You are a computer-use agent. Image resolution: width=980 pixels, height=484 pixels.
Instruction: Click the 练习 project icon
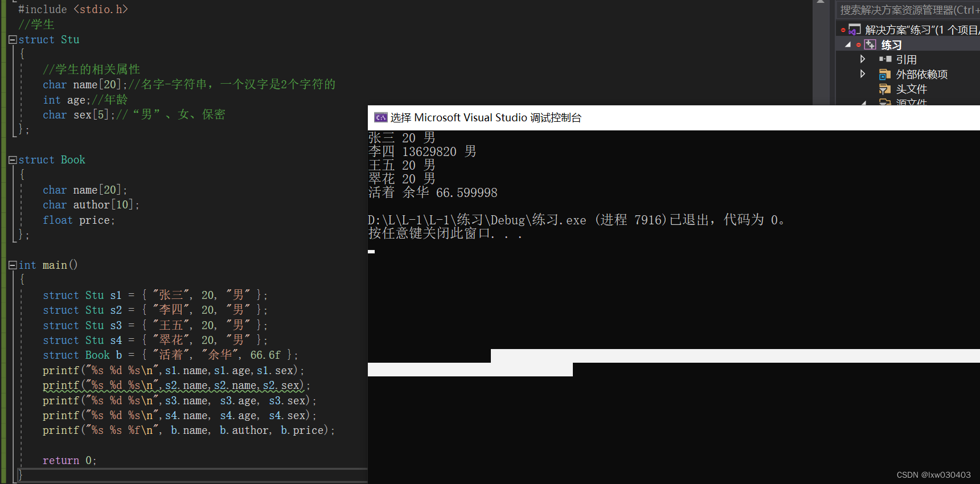870,44
